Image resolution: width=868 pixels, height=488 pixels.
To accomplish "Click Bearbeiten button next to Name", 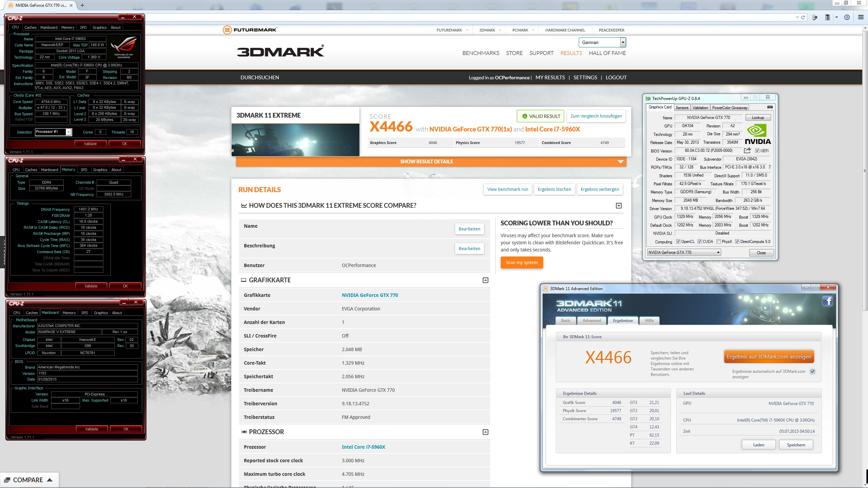I will (x=469, y=229).
